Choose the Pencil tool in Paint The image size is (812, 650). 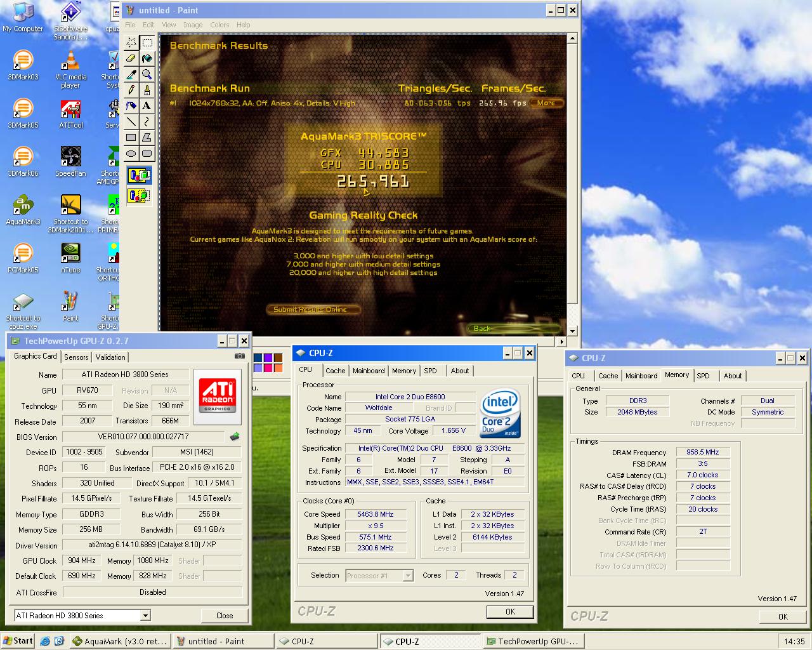click(x=131, y=90)
